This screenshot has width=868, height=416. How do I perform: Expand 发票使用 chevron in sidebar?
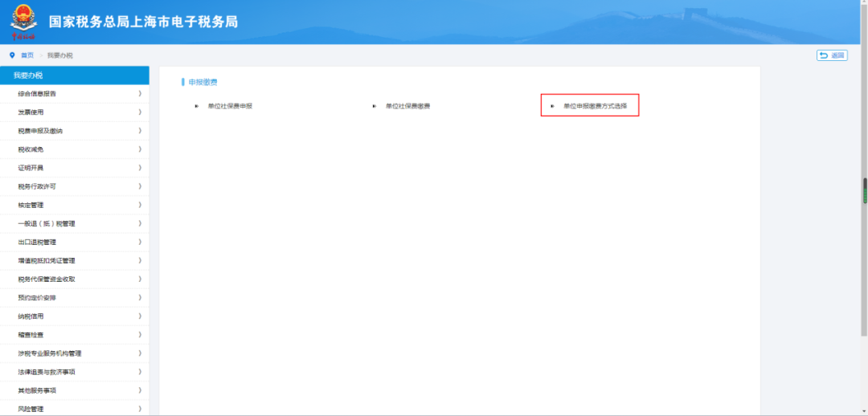140,112
